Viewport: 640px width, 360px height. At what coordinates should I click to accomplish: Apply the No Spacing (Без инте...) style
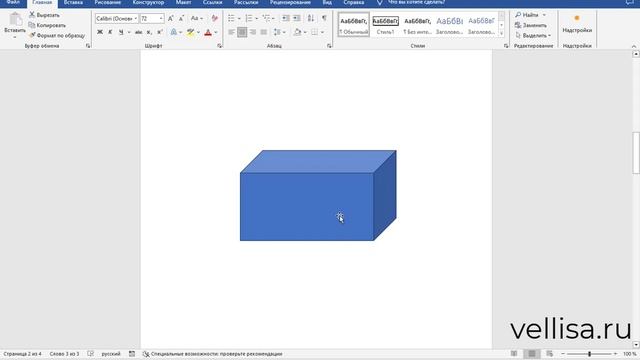coord(417,25)
